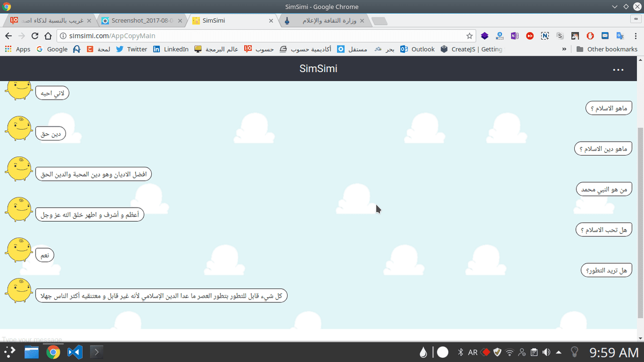The image size is (644, 362).
Task: Go to the browser home page
Action: pyautogui.click(x=48, y=36)
